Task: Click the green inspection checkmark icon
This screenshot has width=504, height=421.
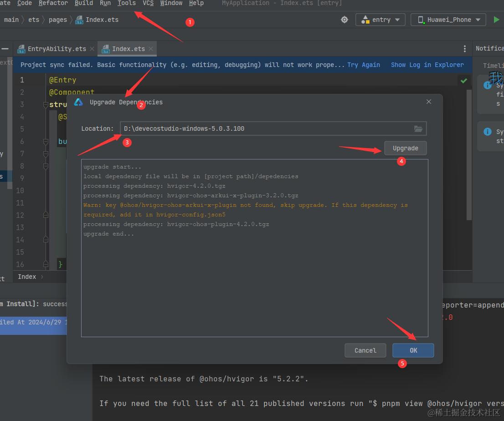Action: click(x=463, y=81)
